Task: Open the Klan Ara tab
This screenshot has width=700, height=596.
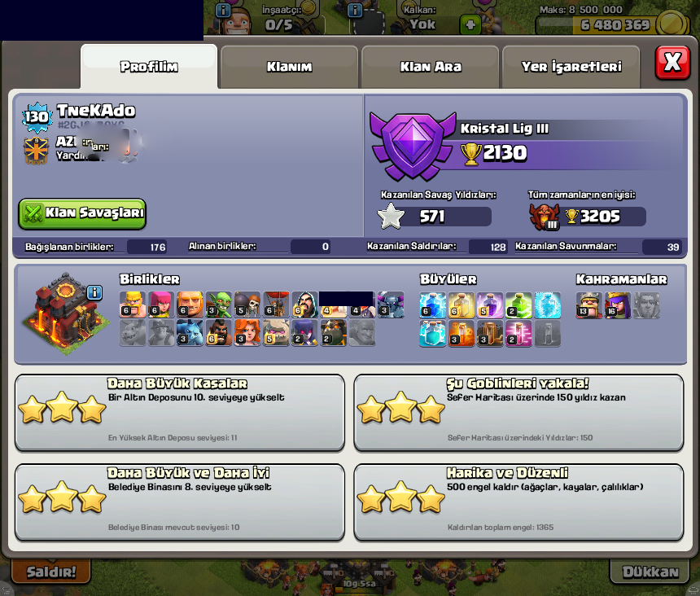Action: point(431,67)
